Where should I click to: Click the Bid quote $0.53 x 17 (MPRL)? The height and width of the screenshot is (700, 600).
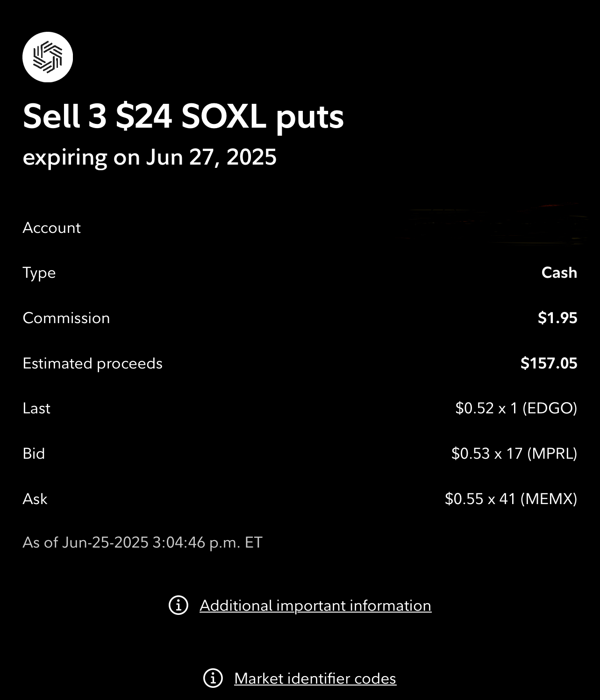[x=514, y=454]
